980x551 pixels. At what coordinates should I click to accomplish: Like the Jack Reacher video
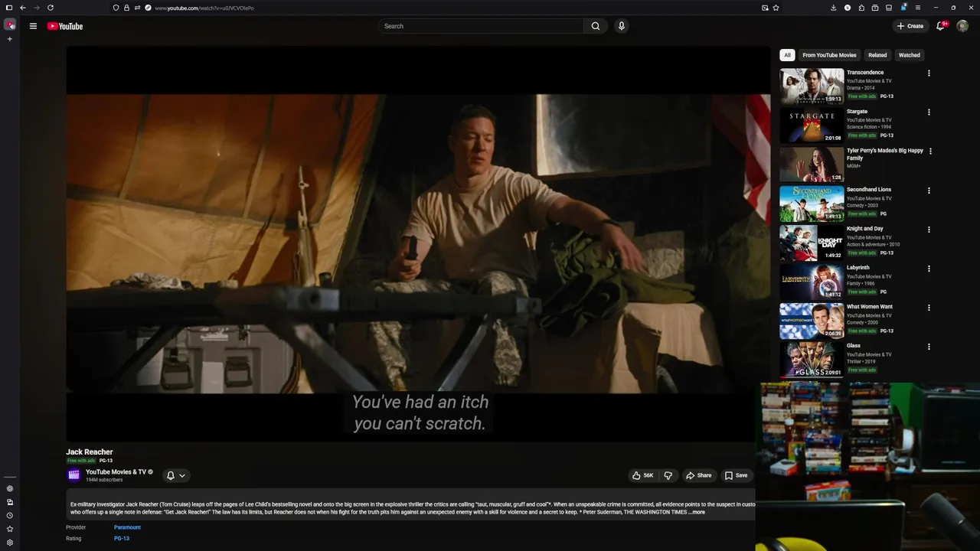pyautogui.click(x=642, y=475)
